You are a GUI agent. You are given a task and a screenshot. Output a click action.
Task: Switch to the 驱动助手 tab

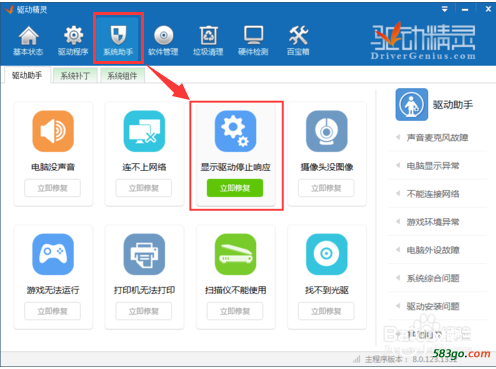(x=27, y=75)
